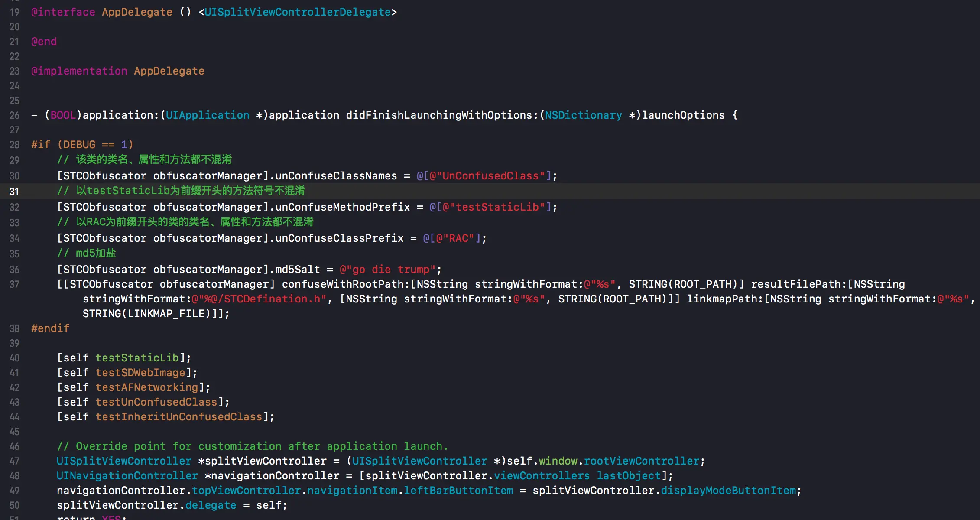Image resolution: width=980 pixels, height=520 pixels.
Task: Click line number 26 in the gutter
Action: (14, 115)
